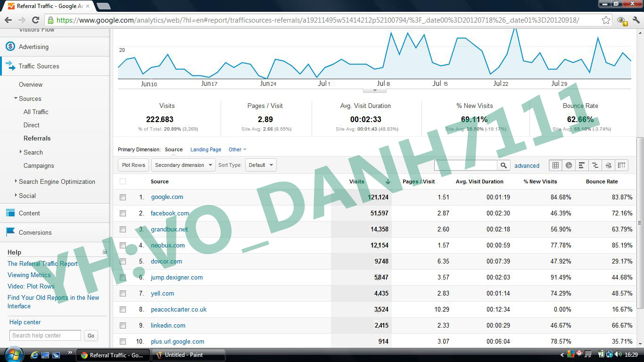Show hidden quick launch icons chevron
The image size is (644, 362).
pos(70,352)
